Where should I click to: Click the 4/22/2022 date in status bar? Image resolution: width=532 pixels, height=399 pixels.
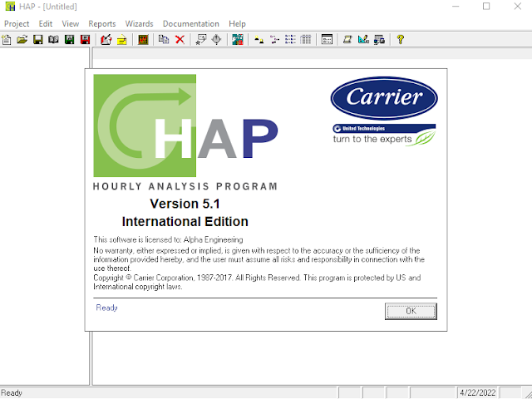(x=478, y=393)
